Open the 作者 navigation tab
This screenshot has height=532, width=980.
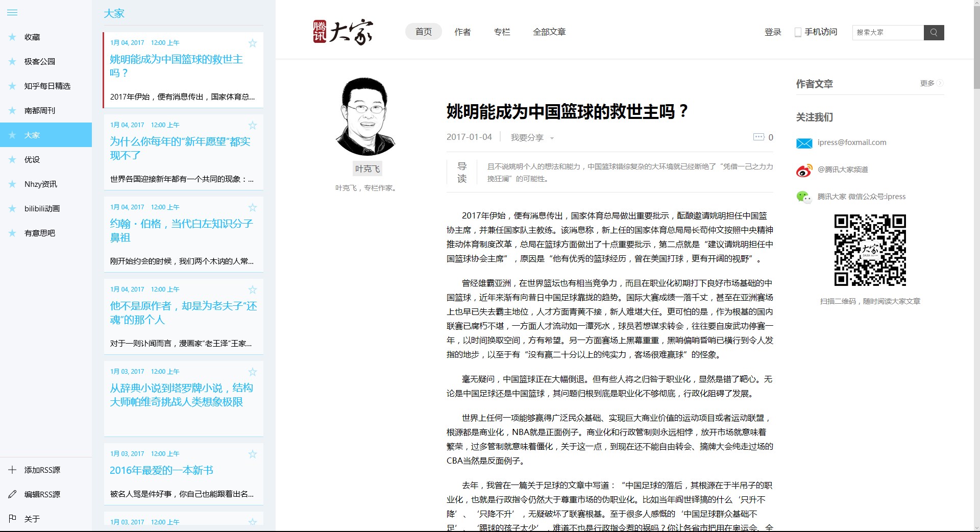(462, 32)
